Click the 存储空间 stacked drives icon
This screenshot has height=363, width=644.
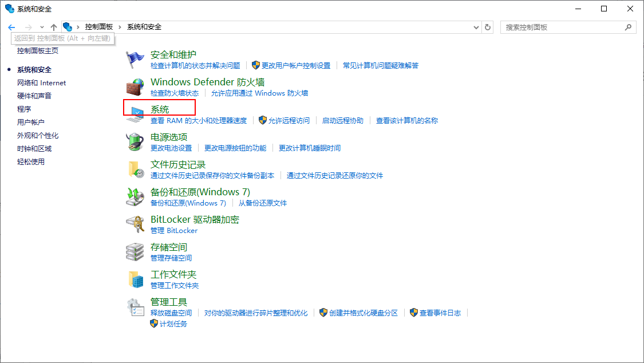pyautogui.click(x=135, y=252)
